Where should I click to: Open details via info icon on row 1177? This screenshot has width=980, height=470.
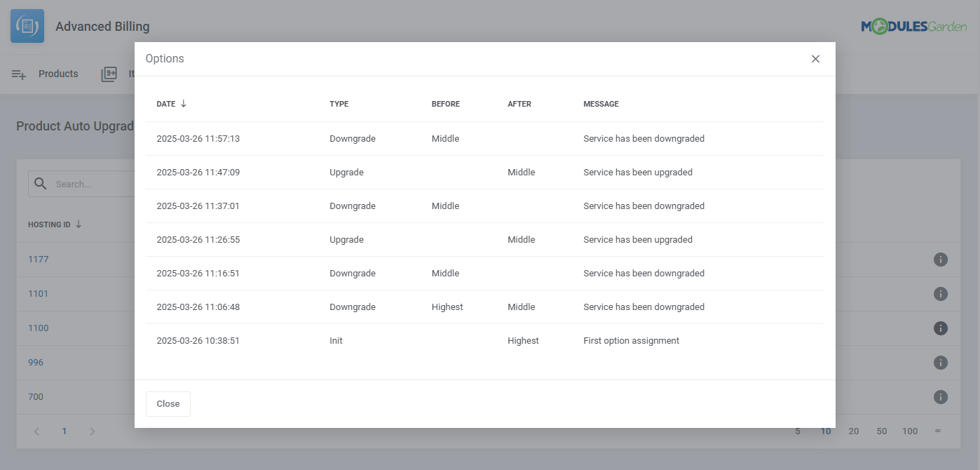coord(941,259)
